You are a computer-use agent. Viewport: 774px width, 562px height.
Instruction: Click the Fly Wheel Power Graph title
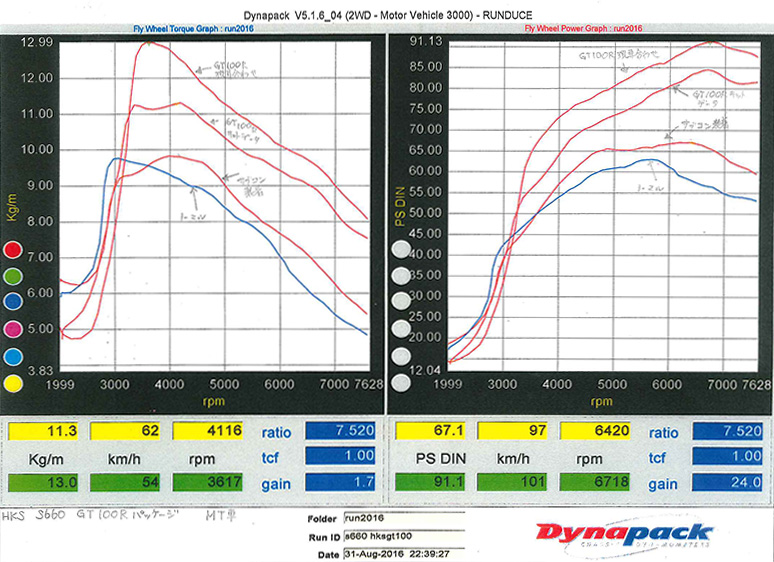[x=581, y=30]
